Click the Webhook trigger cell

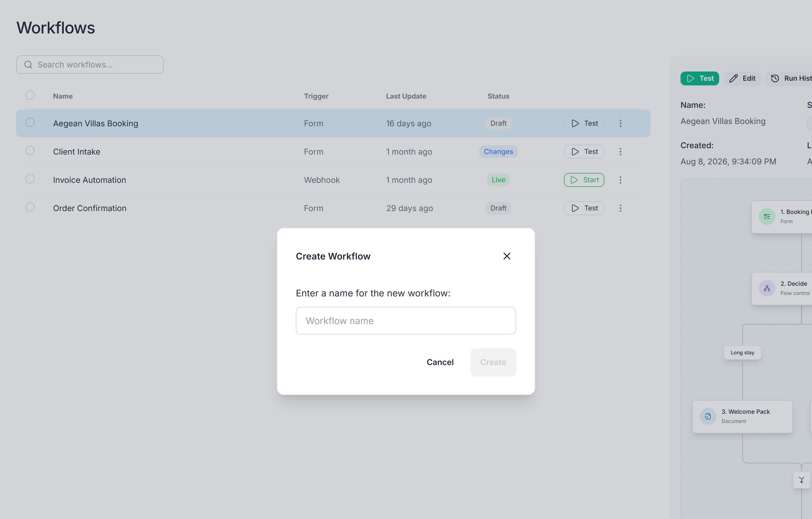322,180
